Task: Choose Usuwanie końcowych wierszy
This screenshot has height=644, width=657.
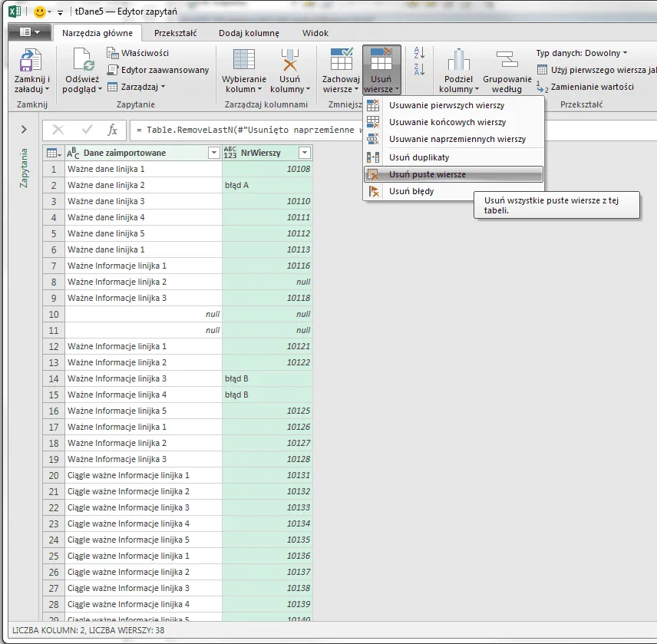Action: (454, 122)
